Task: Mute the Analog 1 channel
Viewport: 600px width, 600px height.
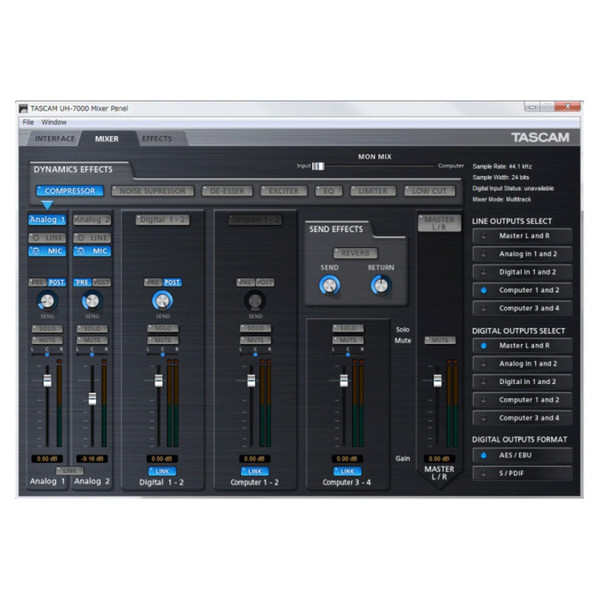Action: coord(47,340)
